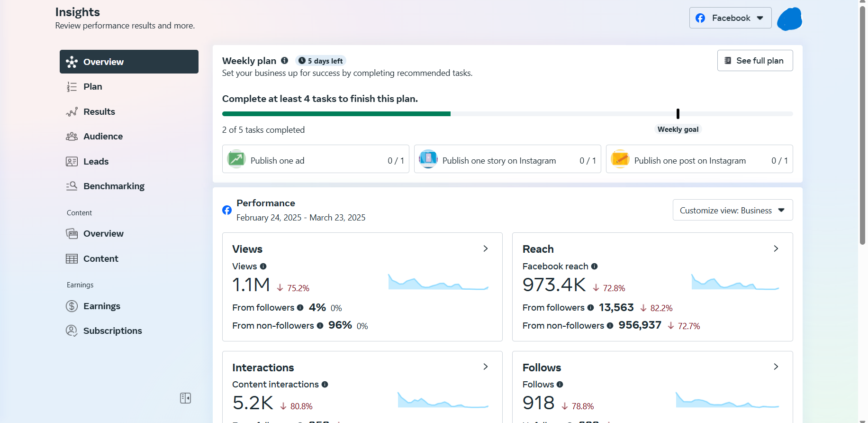Click info icon next to Views metric
Viewport: 868px width, 423px height.
click(x=263, y=267)
